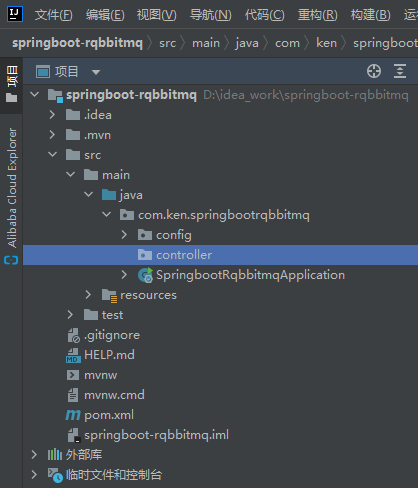Open the 导航(N) menu
This screenshot has height=488, width=418.
click(211, 15)
